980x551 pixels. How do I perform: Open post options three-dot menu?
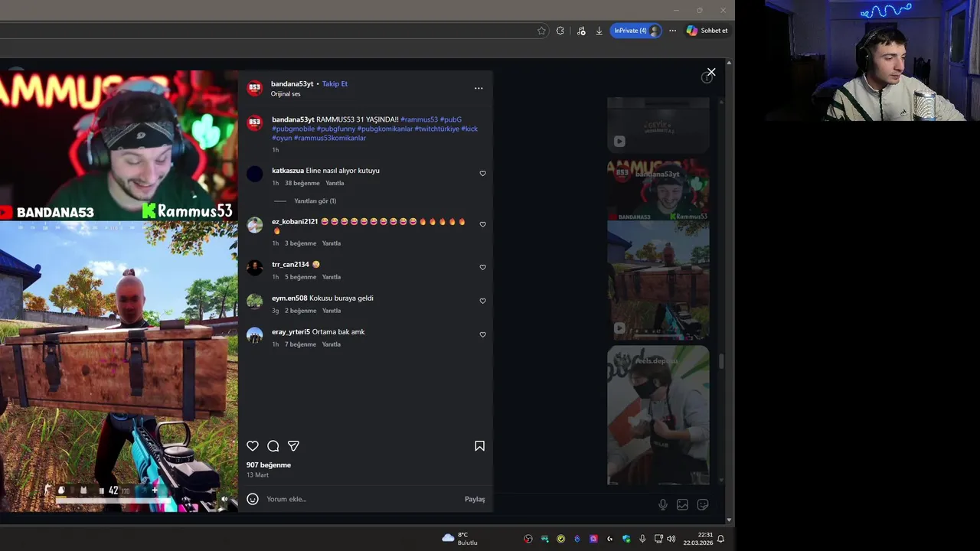point(479,88)
